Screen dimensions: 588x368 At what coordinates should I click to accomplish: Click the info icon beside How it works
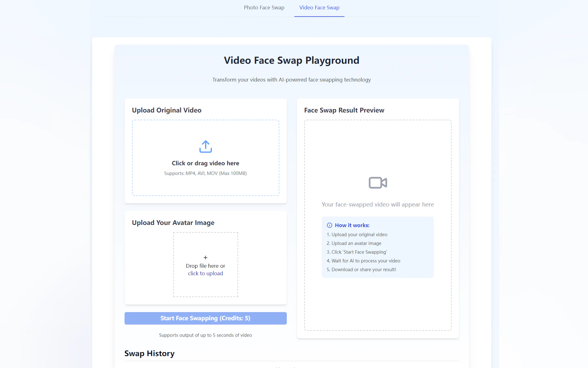[329, 225]
